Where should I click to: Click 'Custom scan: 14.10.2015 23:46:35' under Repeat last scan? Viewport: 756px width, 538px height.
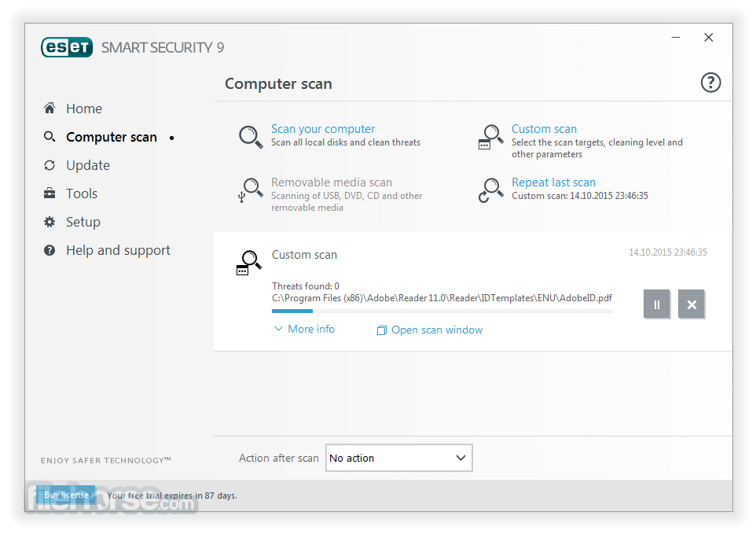click(579, 196)
